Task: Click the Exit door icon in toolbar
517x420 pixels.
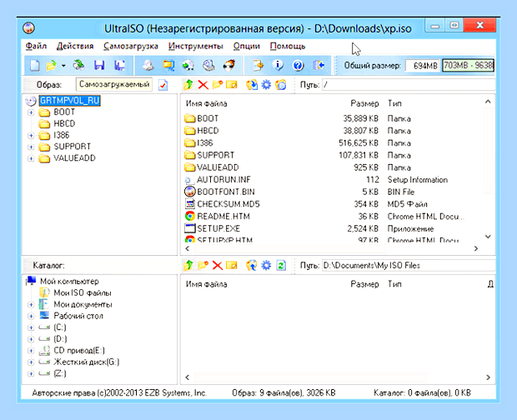Action: click(319, 65)
